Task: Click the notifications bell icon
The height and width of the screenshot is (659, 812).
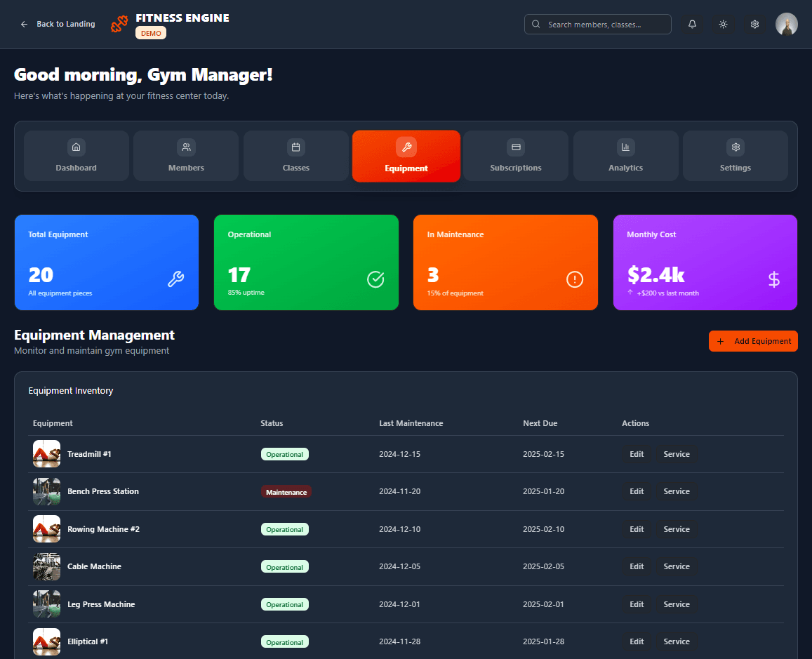Action: pos(692,25)
